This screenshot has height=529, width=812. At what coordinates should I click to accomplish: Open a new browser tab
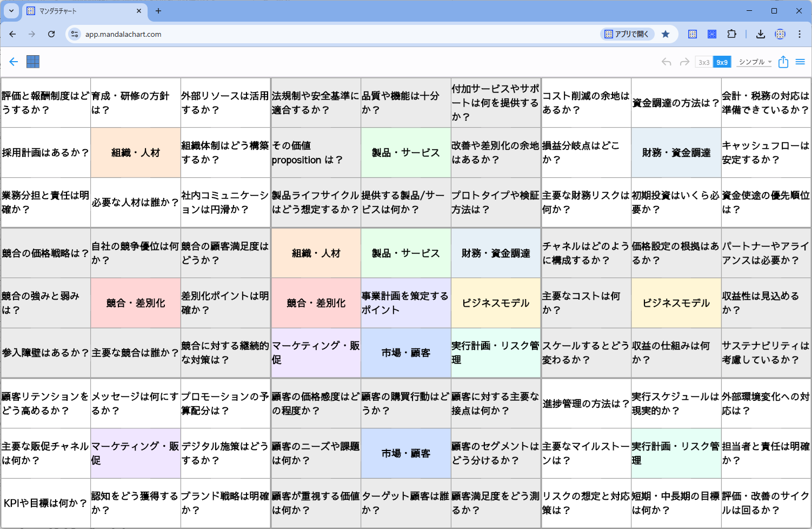click(158, 11)
